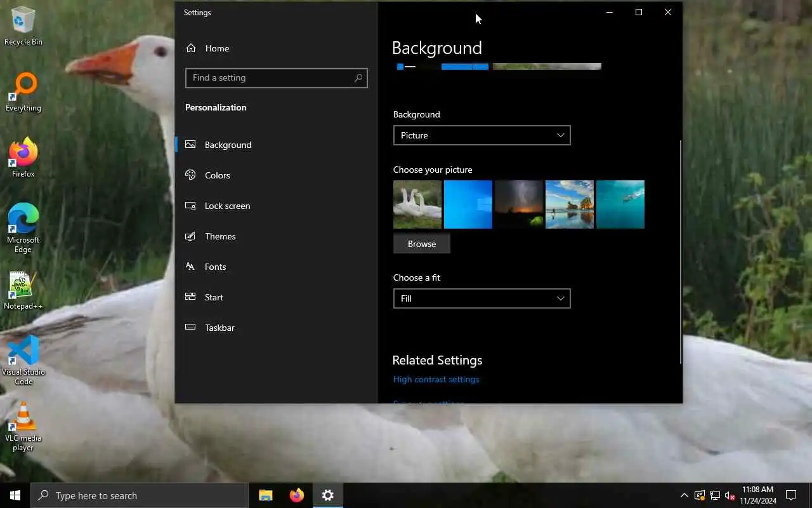
Task: Open the Choose a fit dropdown
Action: coord(482,298)
